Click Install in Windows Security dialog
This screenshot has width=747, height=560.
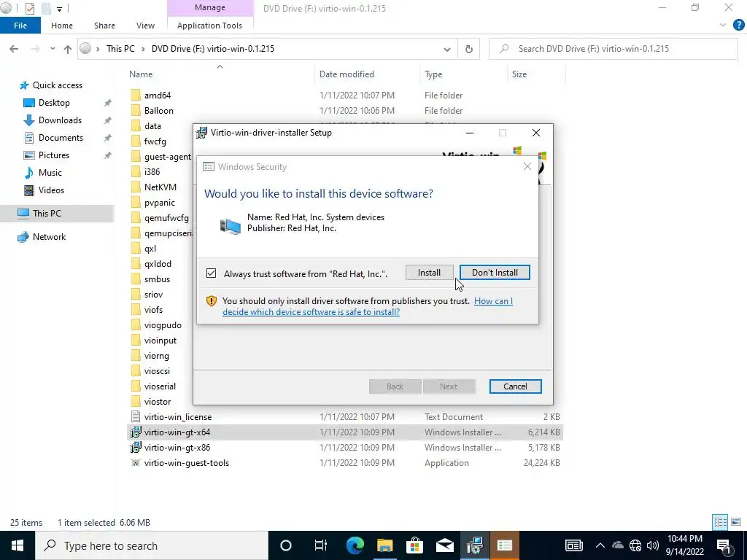[429, 273]
